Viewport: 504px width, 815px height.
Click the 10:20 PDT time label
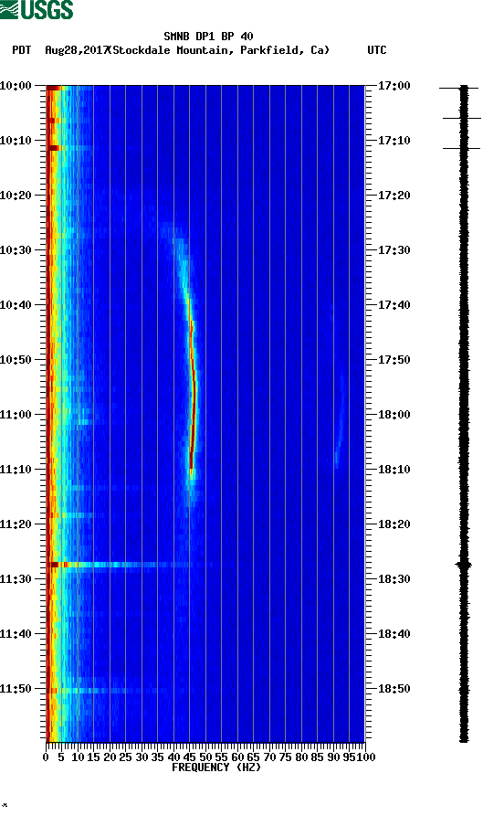(x=16, y=196)
